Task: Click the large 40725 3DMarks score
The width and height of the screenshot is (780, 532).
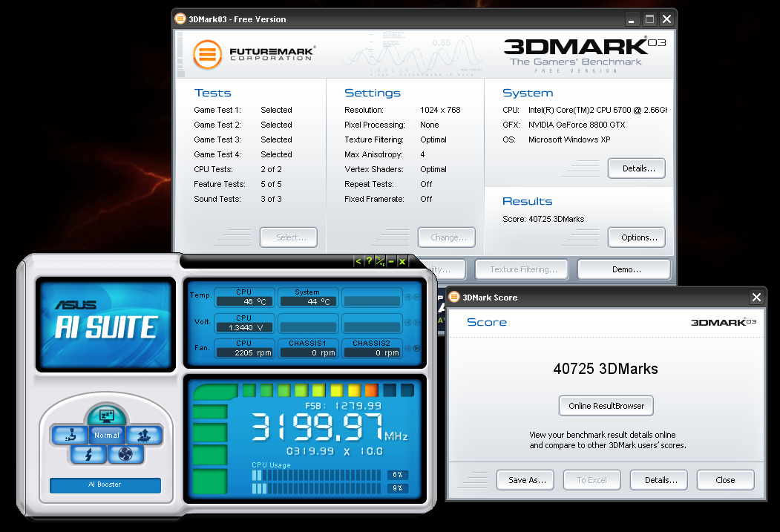Action: point(606,369)
